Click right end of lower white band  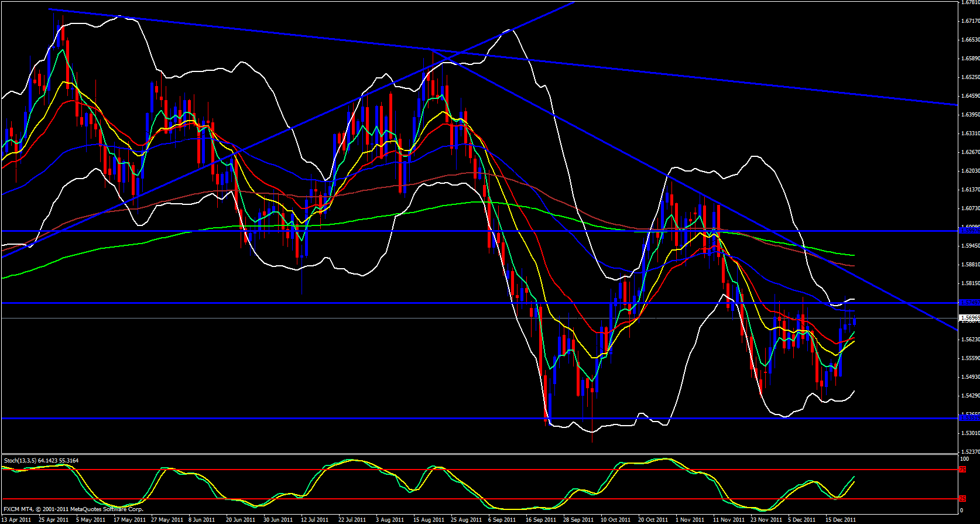tap(854, 391)
